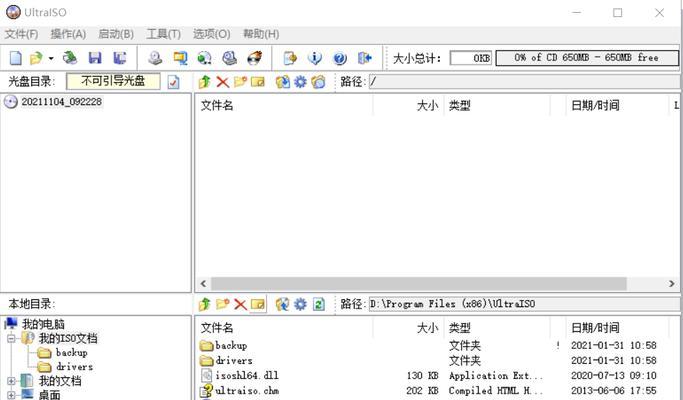The height and width of the screenshot is (400, 683).
Task: Click the boot properties icon beside 不可引导光盘
Action: [173, 81]
